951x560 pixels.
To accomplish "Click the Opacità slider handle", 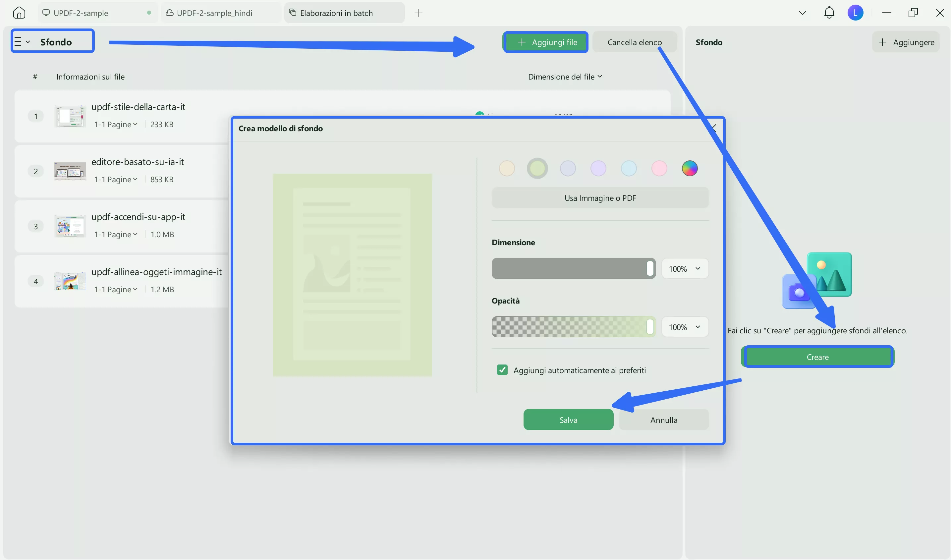I will coord(649,327).
